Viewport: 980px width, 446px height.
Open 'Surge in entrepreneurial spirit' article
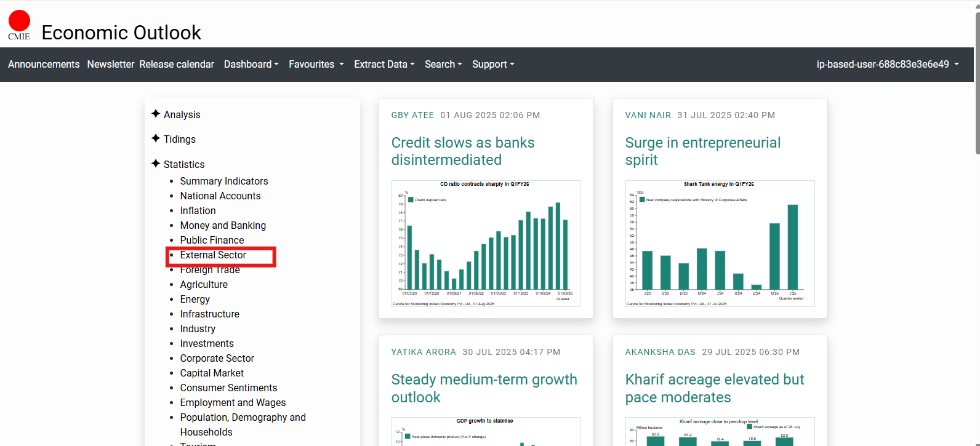click(x=702, y=151)
